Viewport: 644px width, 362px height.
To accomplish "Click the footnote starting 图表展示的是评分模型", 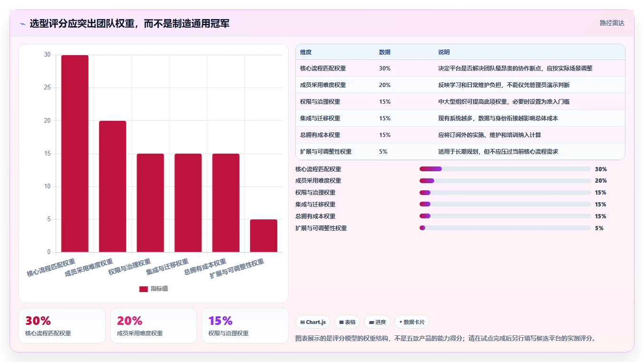I will pyautogui.click(x=445, y=339).
